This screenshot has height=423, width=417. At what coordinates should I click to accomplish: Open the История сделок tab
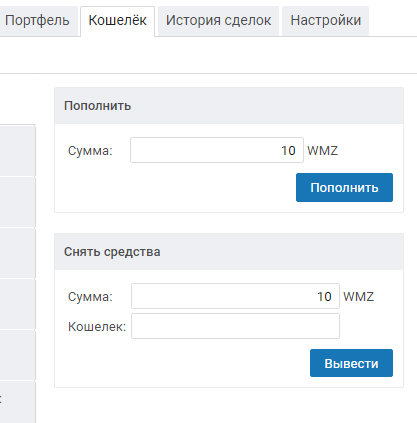click(218, 21)
